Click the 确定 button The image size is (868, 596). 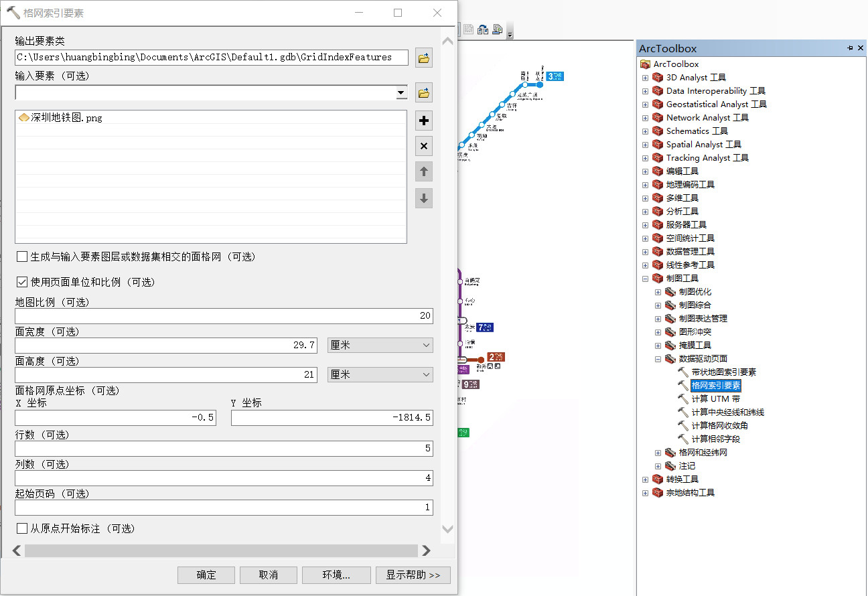click(206, 575)
